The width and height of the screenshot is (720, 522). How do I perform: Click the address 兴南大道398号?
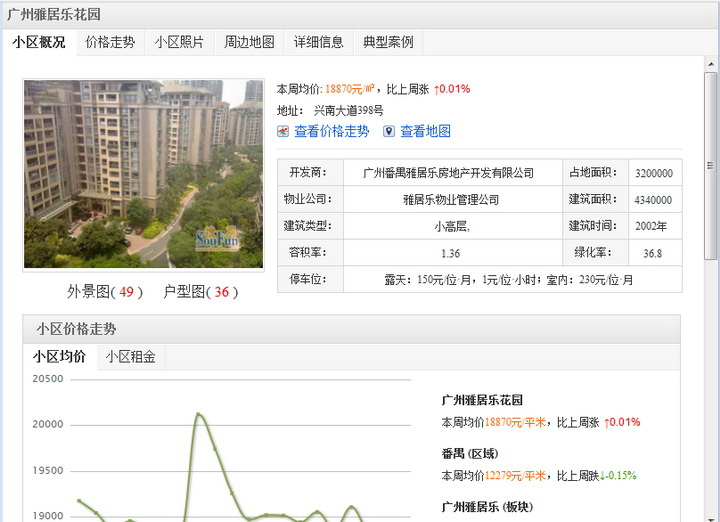pos(349,111)
